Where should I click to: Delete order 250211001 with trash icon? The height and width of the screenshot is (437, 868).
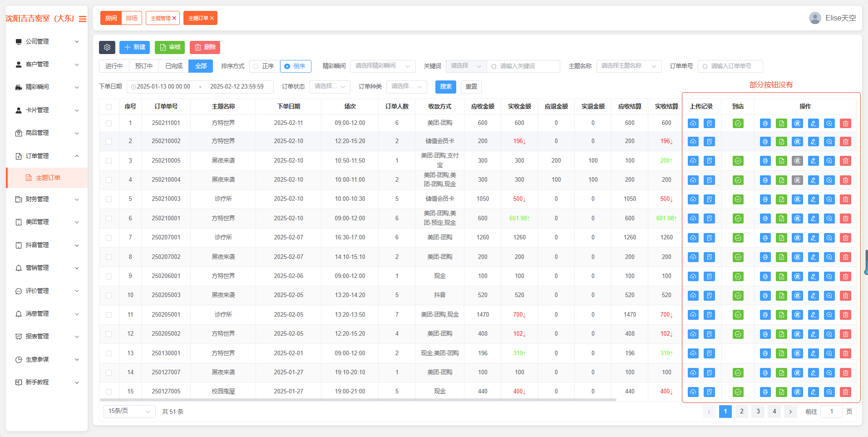(x=845, y=124)
